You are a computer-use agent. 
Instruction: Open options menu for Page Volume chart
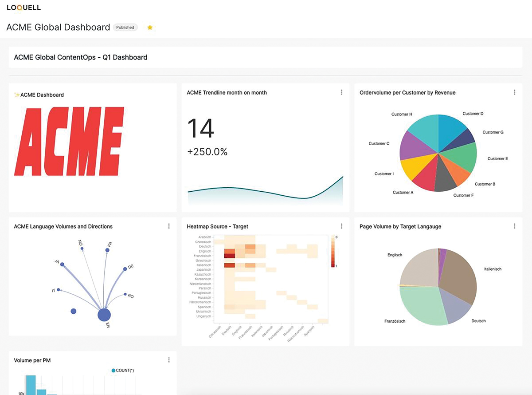[514, 226]
